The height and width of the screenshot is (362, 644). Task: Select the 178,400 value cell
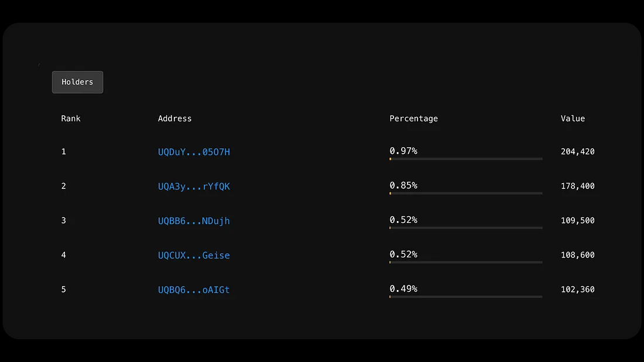[x=577, y=187]
